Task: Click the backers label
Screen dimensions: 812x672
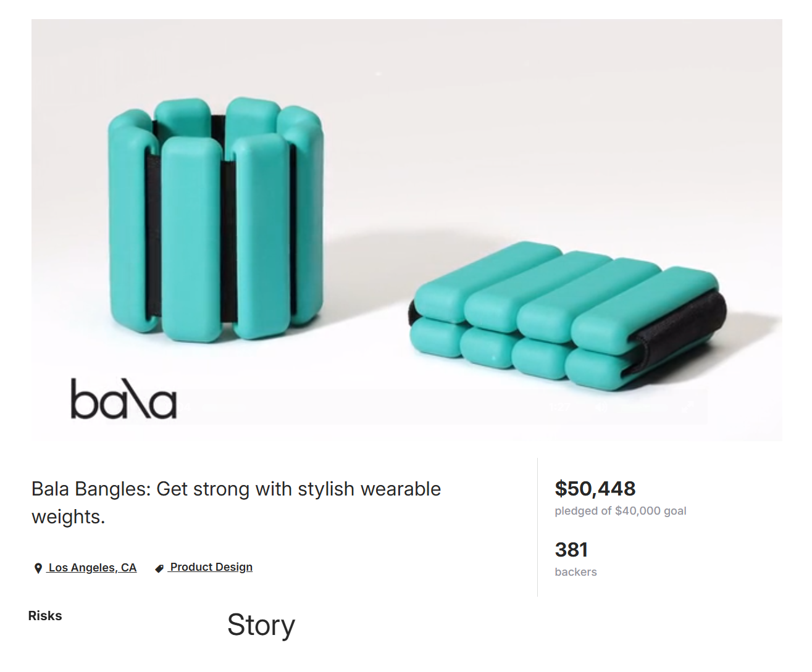Action: click(x=576, y=572)
